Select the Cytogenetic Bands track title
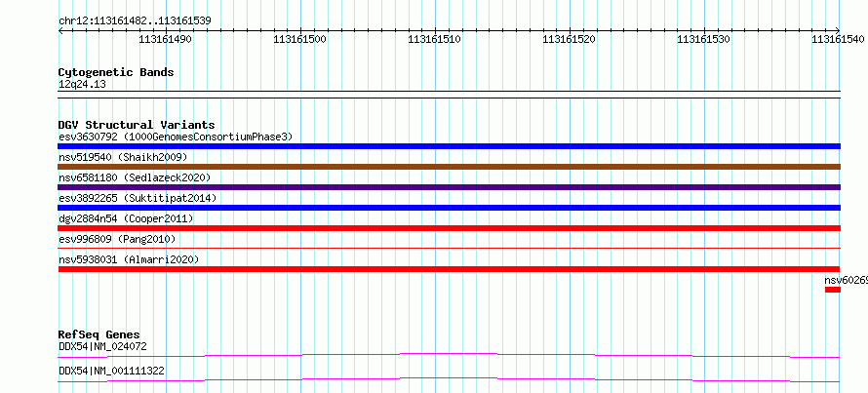868x393 pixels. 116,72
